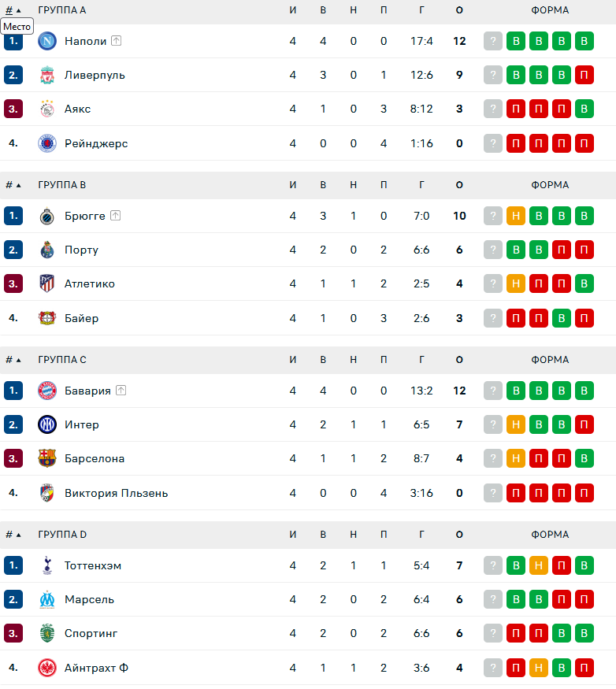Image resolution: width=616 pixels, height=689 pixels.
Task: Click the orange Н draw badge for Брюгге
Action: 516,216
